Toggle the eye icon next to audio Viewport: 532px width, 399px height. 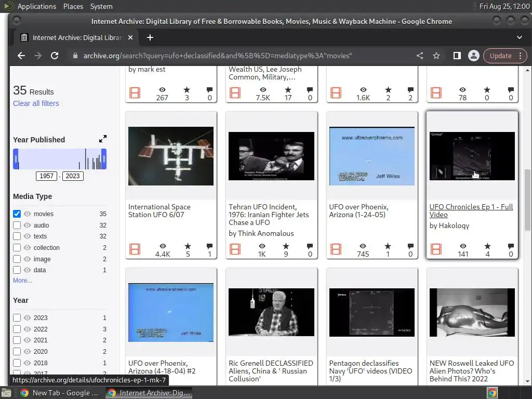[x=27, y=225]
